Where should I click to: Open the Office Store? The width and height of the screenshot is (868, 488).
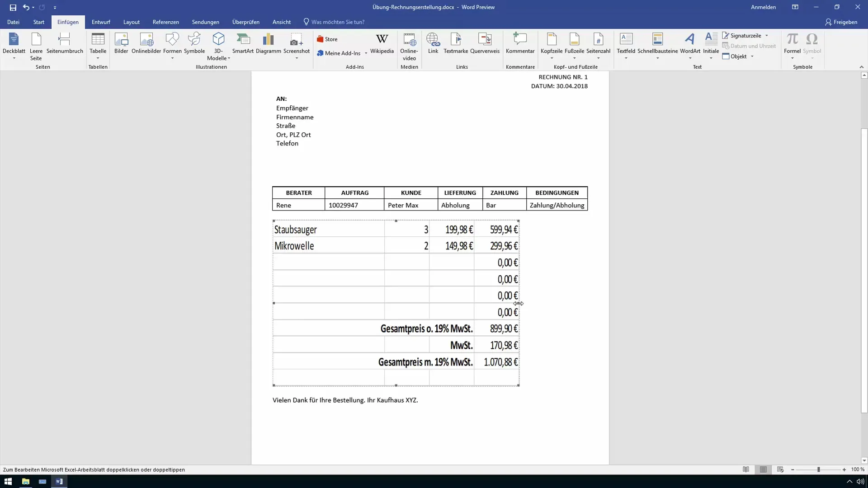[x=327, y=39]
